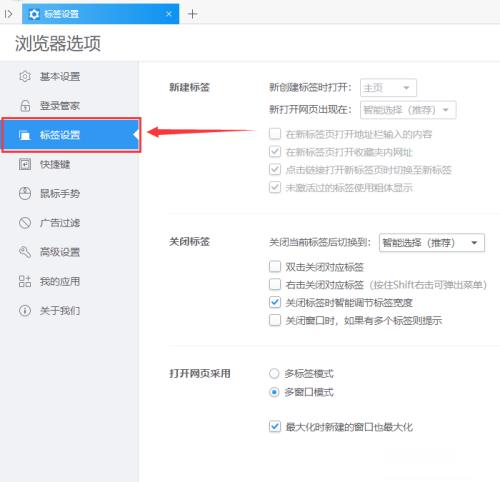Switch to 标签设置 sidebar item
The image size is (500, 482).
71,135
